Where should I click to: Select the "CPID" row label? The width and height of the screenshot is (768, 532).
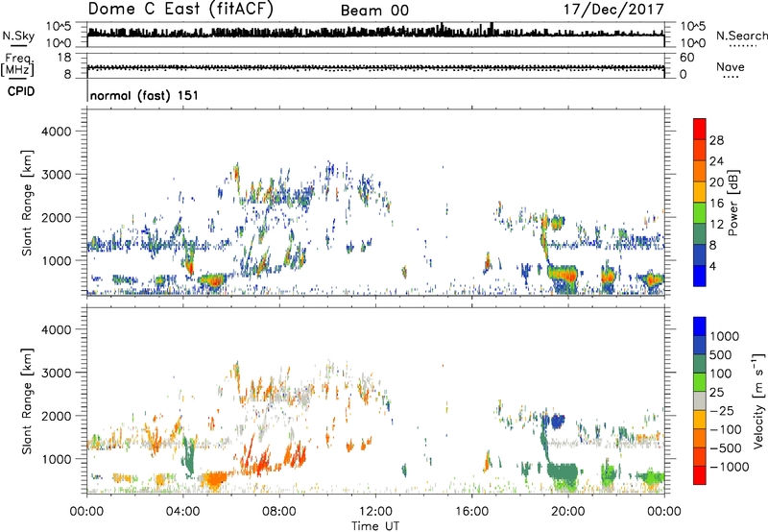pyautogui.click(x=21, y=91)
